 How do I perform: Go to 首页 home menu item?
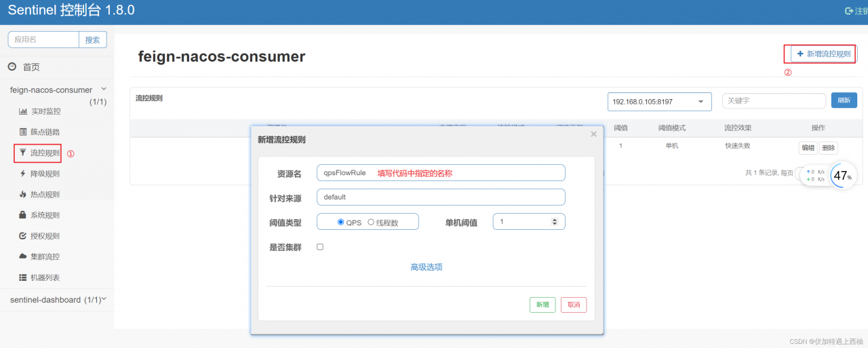coord(31,67)
